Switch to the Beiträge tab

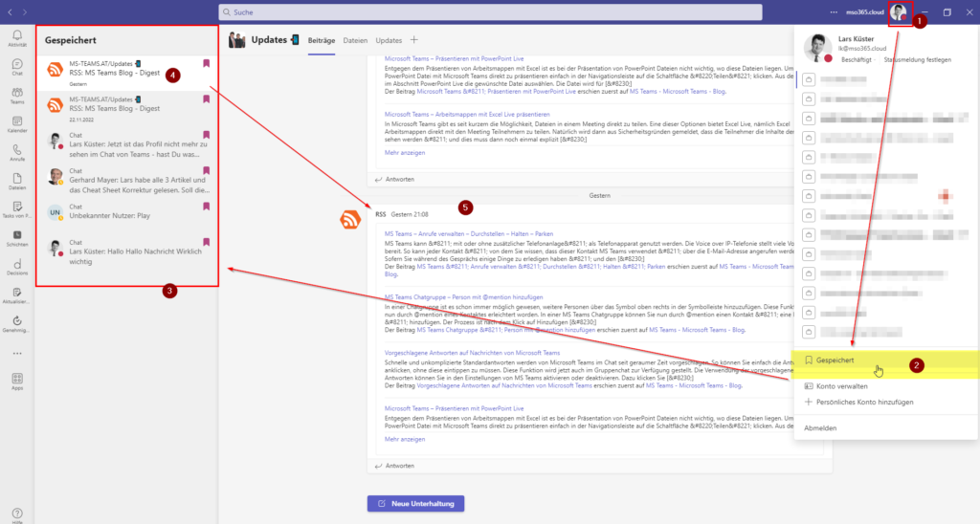pyautogui.click(x=322, y=40)
